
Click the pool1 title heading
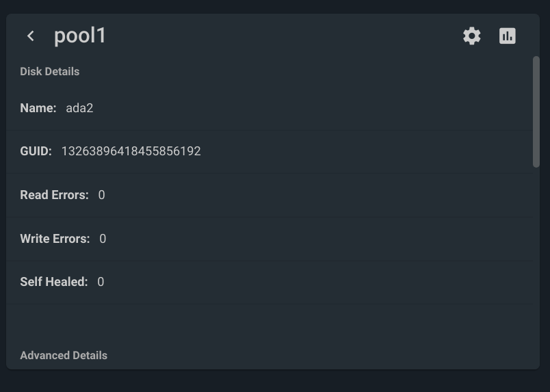(79, 36)
